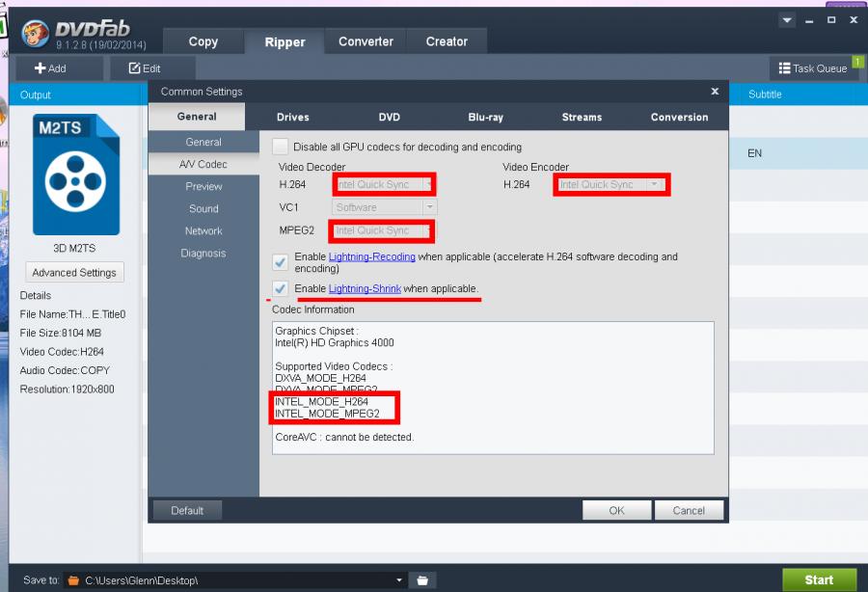Toggle the Enable Lightning-Shrink checkbox
Screen dimensions: 868x592
coord(280,288)
